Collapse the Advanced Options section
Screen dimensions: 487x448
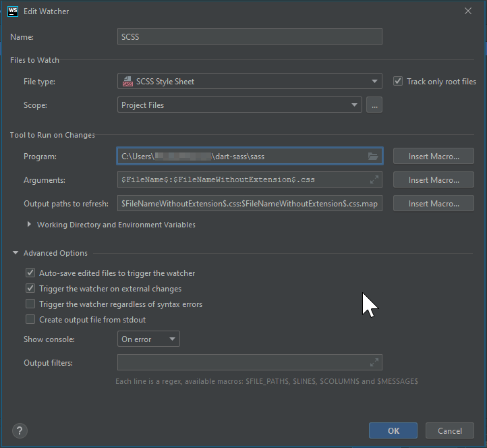(16, 253)
